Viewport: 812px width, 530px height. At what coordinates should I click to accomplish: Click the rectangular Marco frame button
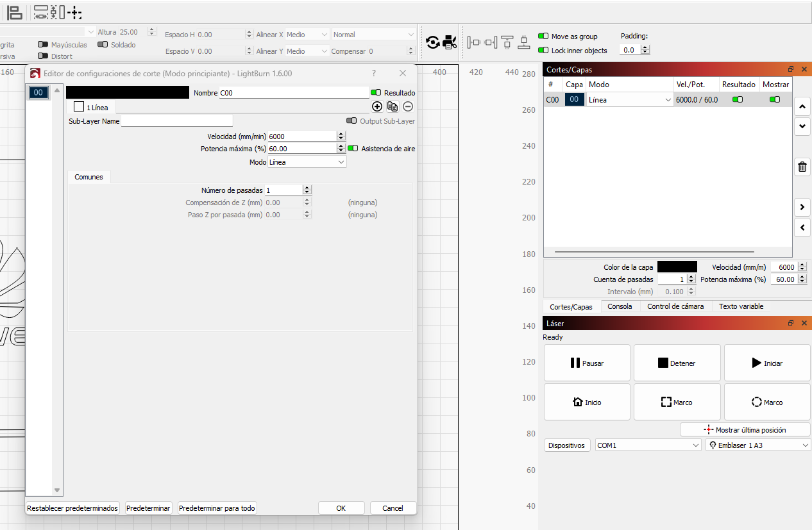point(677,402)
